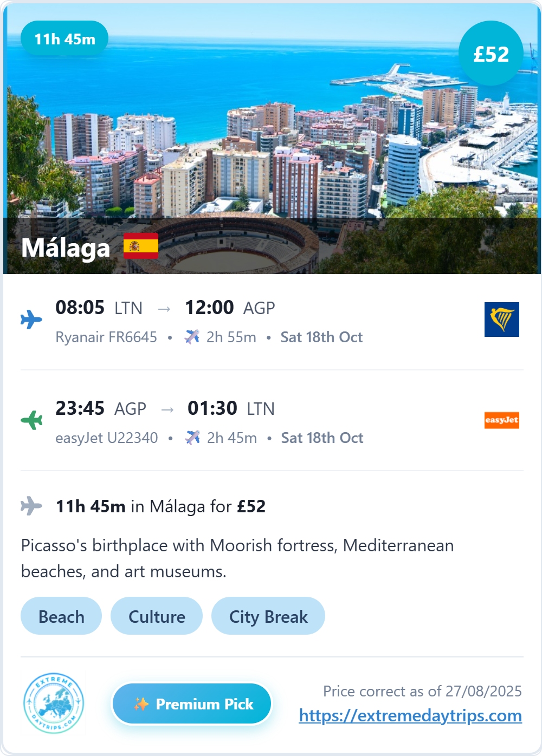Select the Culture tag
The height and width of the screenshot is (756, 542).
tap(157, 616)
